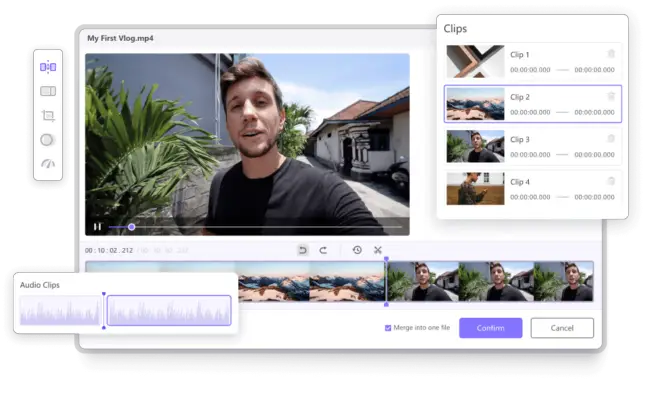Select the crop tool icon
Viewport: 650px width, 398px height.
48,115
